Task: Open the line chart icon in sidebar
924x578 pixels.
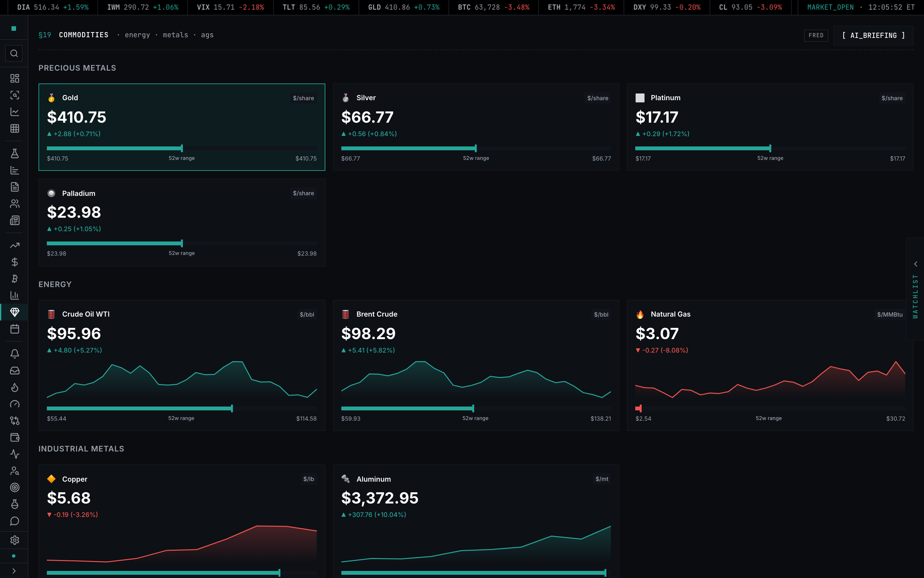Action: click(x=14, y=112)
